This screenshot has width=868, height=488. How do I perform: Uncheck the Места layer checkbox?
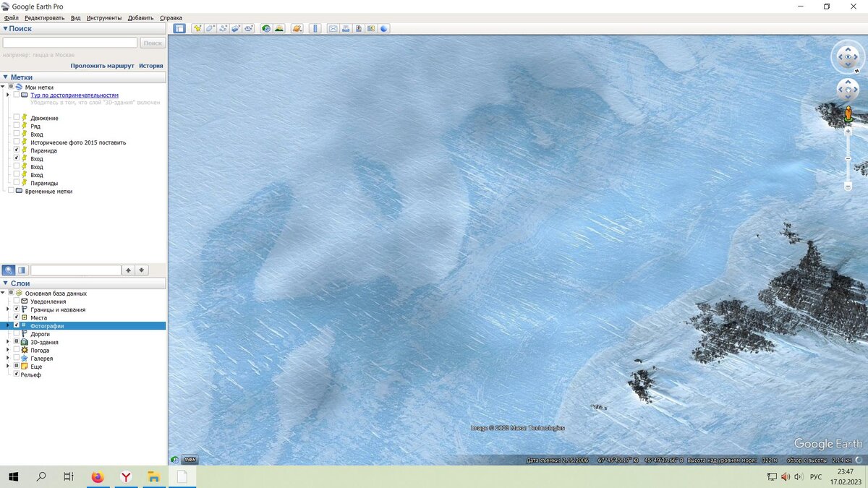pyautogui.click(x=17, y=317)
